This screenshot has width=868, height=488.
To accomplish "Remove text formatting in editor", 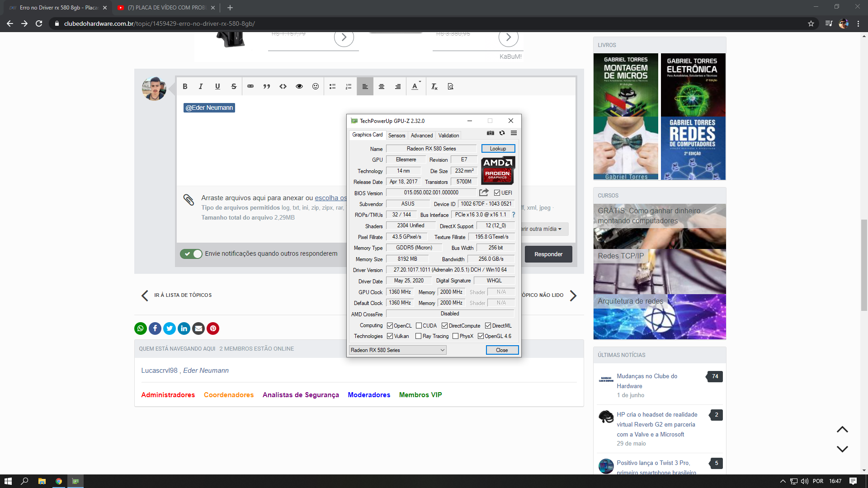I will (x=434, y=86).
